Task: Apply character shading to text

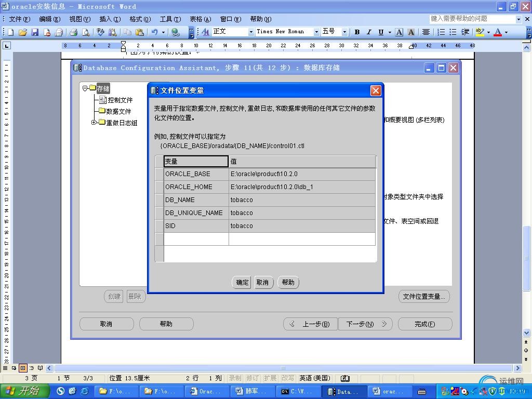Action: [411, 32]
